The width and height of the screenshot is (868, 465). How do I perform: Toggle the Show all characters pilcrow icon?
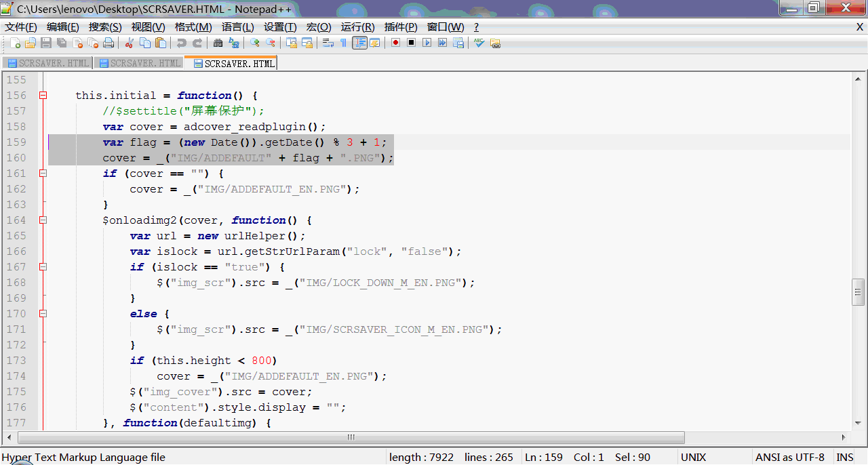pos(343,43)
